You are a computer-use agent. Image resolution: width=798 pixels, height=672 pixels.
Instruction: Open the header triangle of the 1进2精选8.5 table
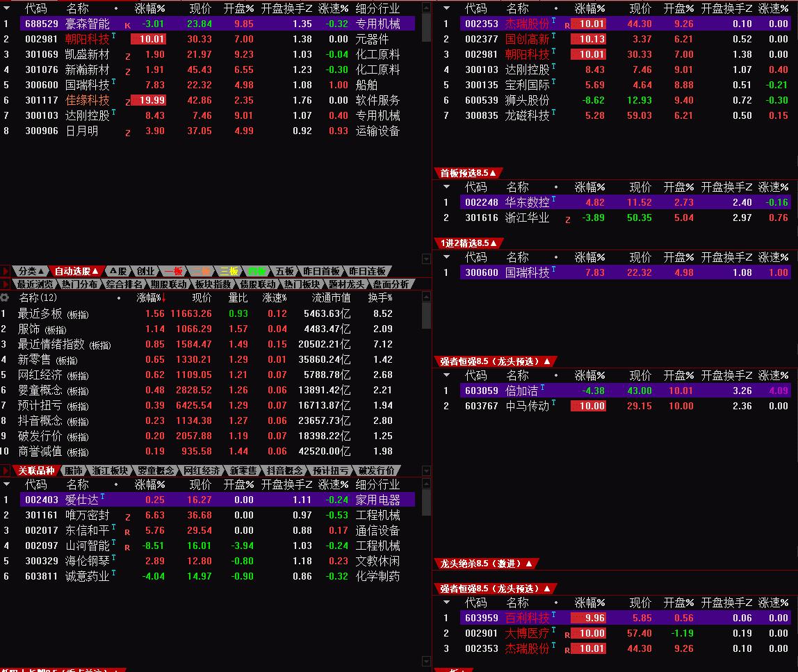[x=446, y=257]
